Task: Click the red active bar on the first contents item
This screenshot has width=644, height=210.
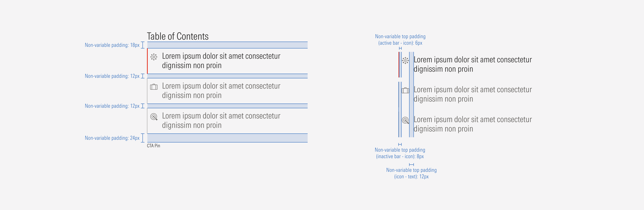Action: (x=148, y=61)
